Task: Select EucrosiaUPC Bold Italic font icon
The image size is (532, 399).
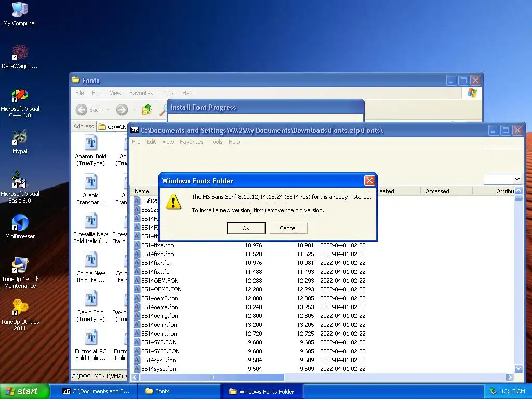Action: click(90, 345)
